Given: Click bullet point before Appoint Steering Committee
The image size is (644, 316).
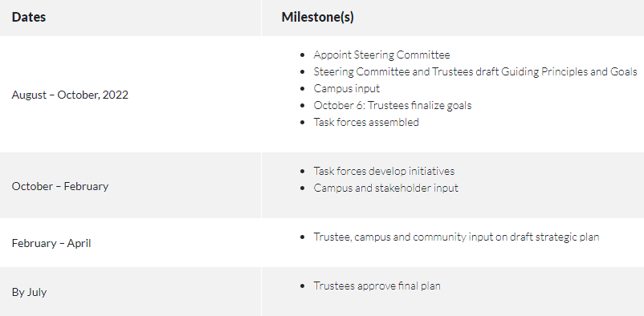Looking at the screenshot, I should point(303,55).
